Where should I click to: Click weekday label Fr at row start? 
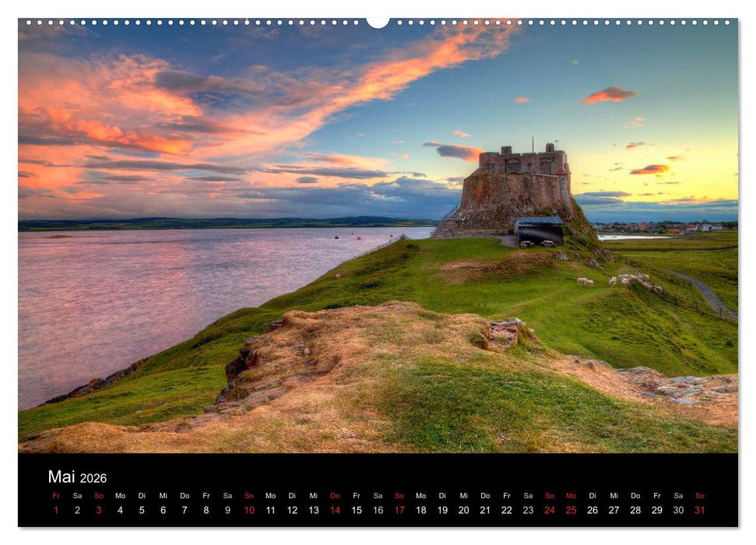point(55,495)
